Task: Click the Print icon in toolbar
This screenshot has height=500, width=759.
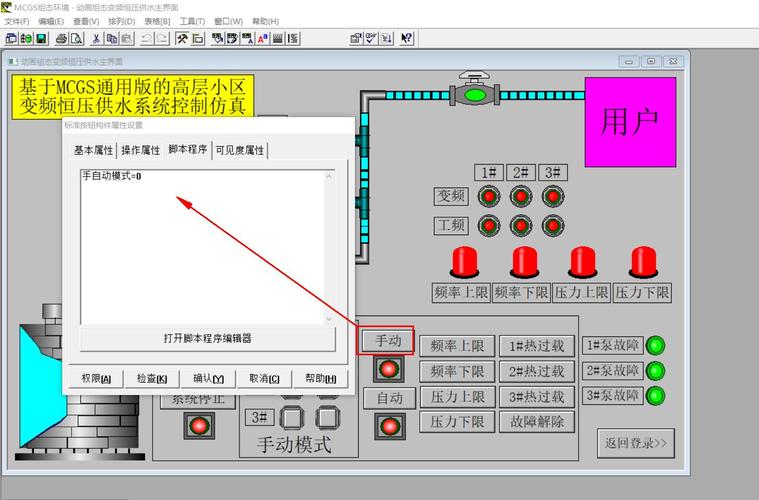Action: pyautogui.click(x=60, y=39)
